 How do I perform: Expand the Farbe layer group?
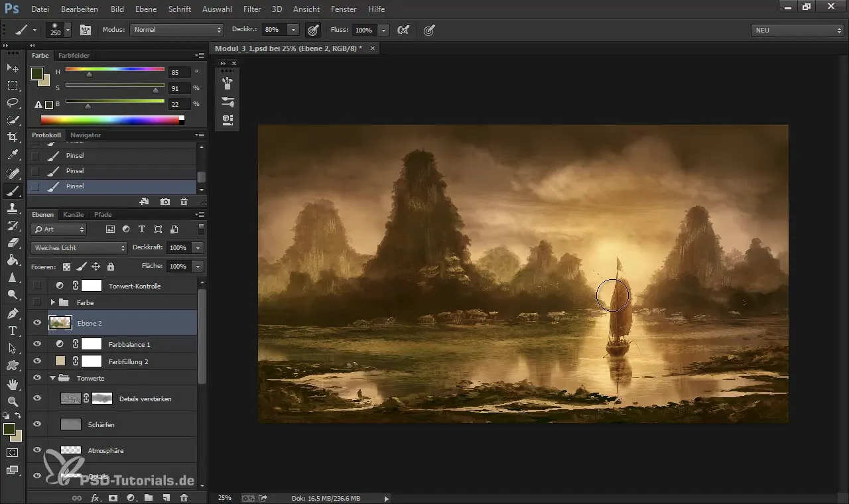(53, 302)
